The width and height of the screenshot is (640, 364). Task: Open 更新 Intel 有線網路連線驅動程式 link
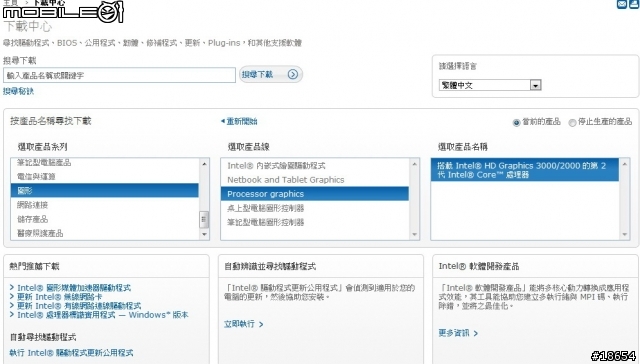79,306
